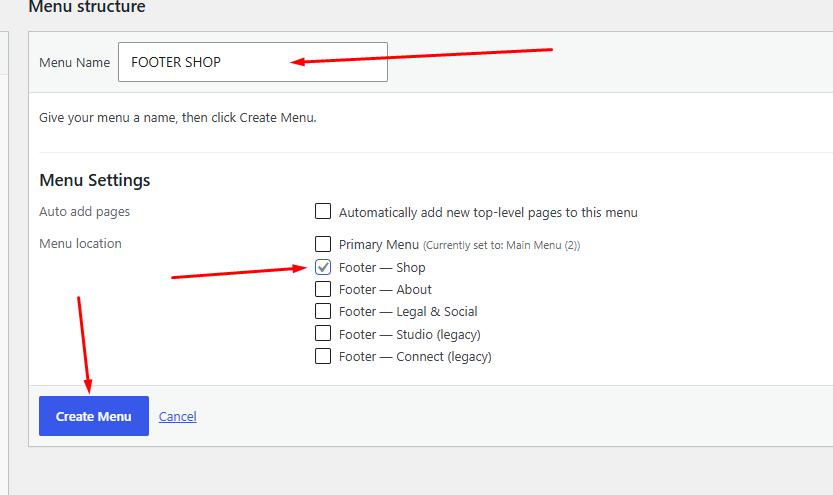Screen dimensions: 833x495
Task: Click the 'Footer — About' label text
Action: 385,289
